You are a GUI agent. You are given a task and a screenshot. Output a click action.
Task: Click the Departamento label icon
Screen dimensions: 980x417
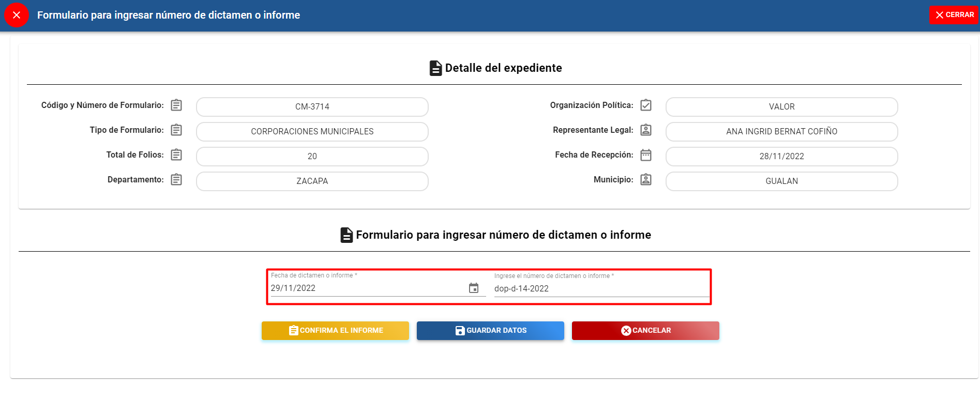[x=176, y=180]
